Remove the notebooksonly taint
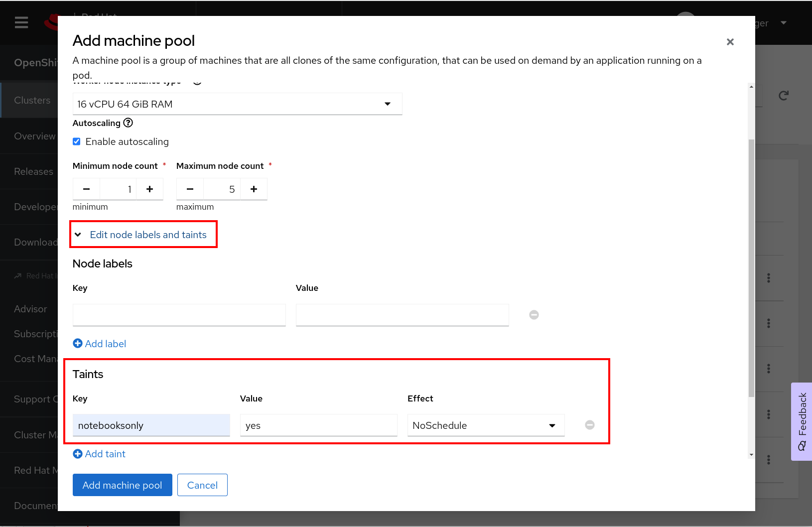 [590, 424]
